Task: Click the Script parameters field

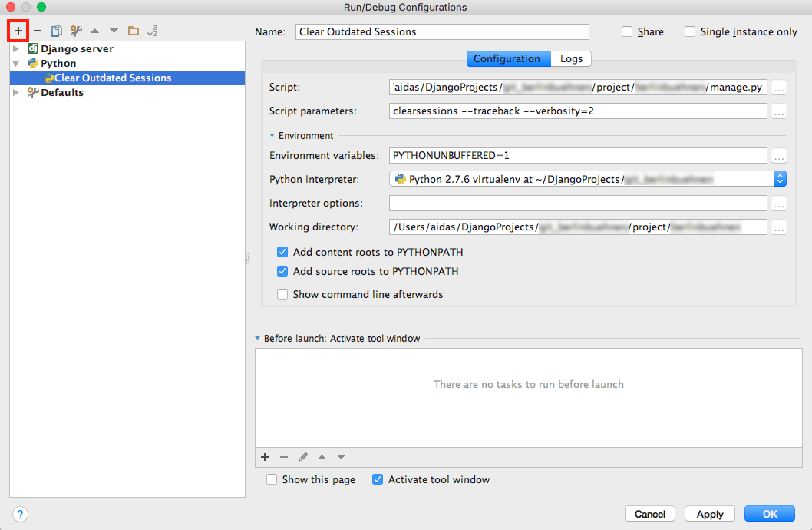Action: pyautogui.click(x=578, y=111)
